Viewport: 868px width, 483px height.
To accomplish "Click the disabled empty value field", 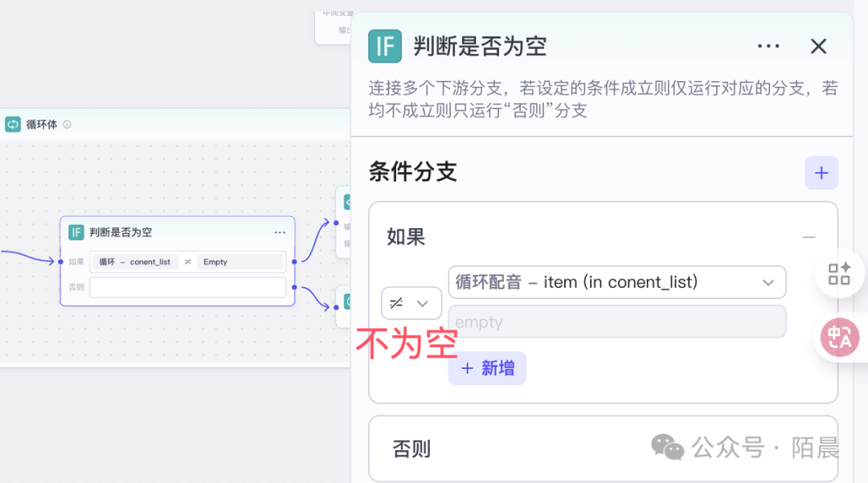I will pos(616,321).
